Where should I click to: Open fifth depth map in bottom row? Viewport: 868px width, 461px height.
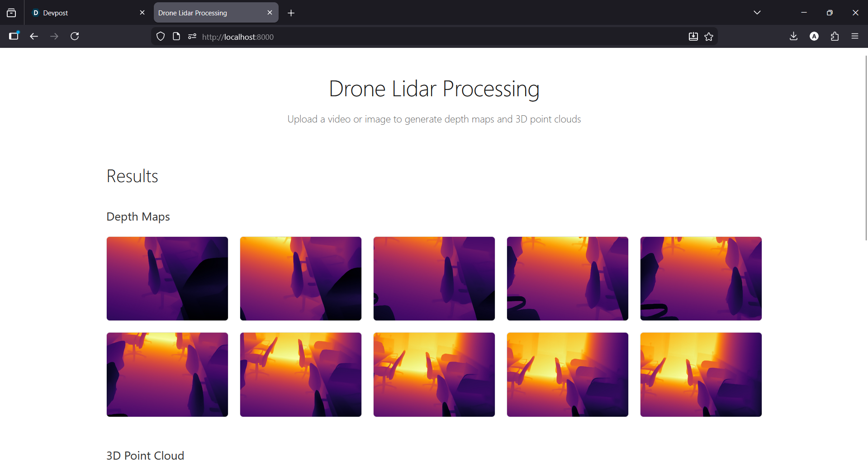click(x=701, y=375)
